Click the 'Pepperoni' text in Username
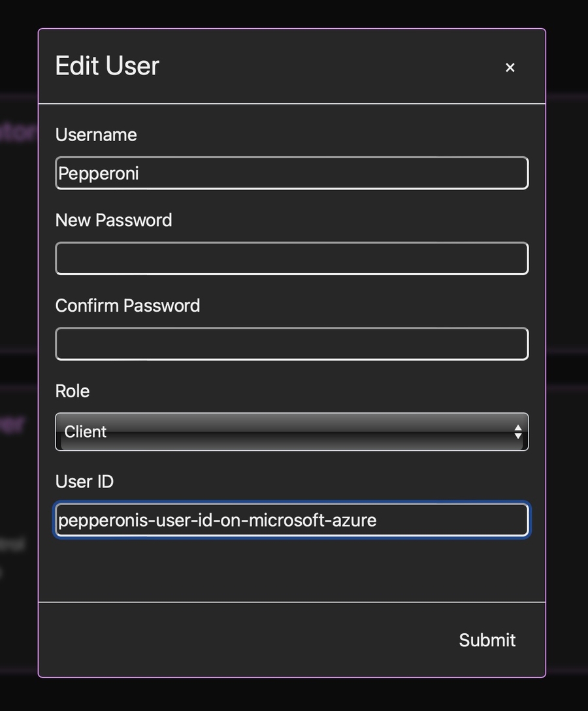The image size is (588, 711). click(99, 173)
